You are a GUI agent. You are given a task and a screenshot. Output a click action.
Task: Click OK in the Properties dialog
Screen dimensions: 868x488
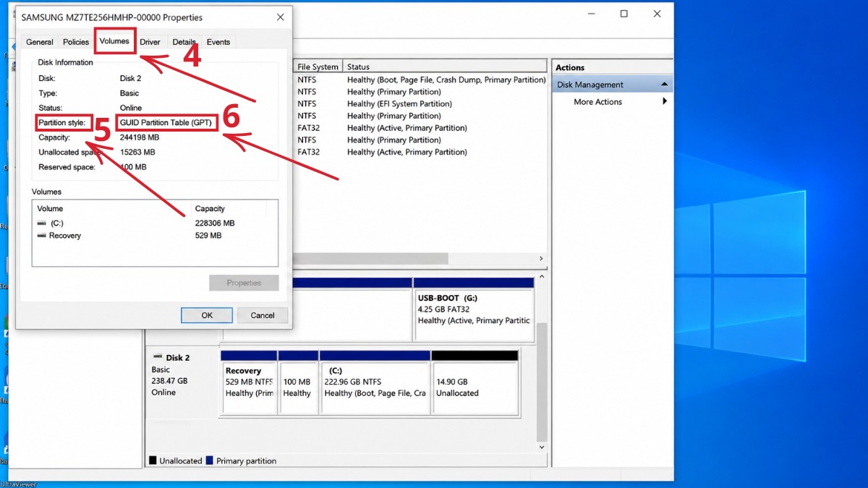click(207, 315)
